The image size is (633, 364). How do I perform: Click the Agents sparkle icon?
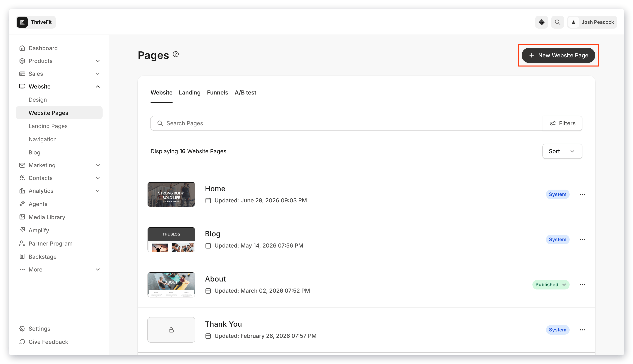tap(22, 204)
